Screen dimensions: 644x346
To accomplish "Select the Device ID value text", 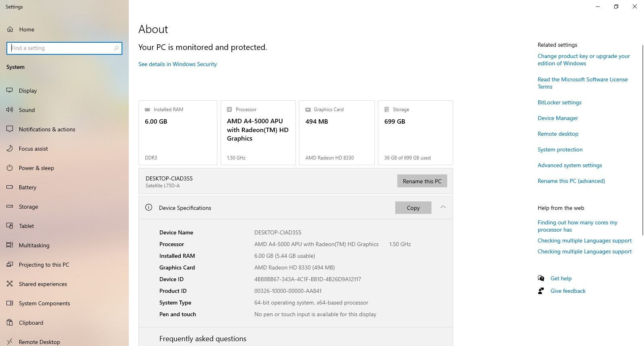I will [308, 279].
